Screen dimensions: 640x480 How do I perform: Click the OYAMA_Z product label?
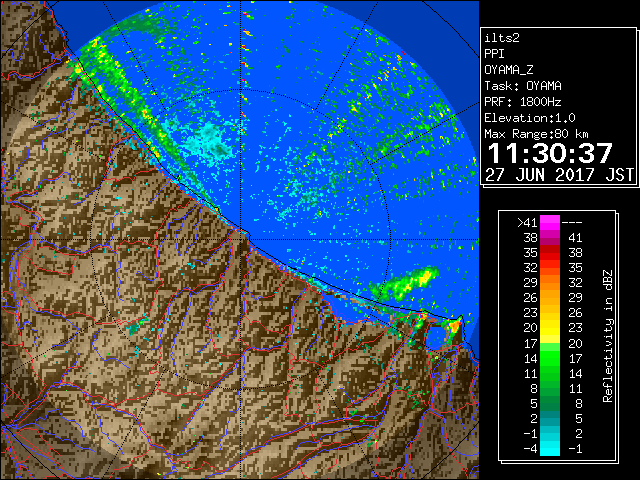tap(509, 70)
